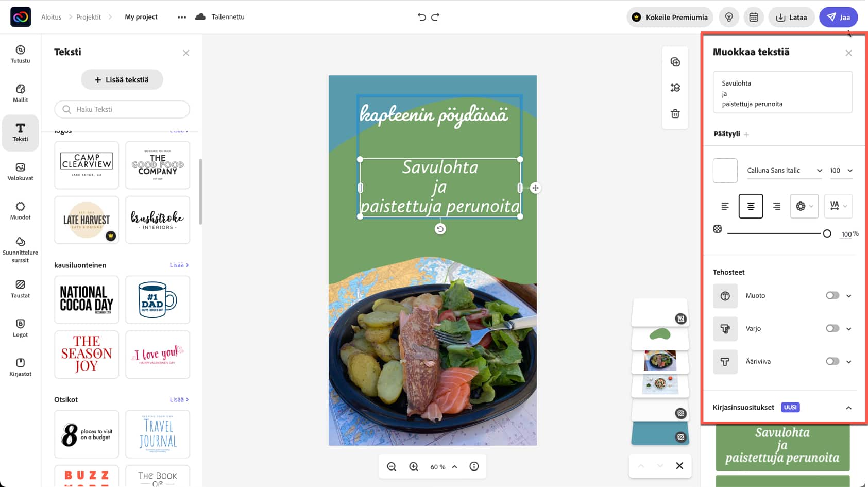Collapse the Kirjasinsuositukset section
This screenshot has width=868, height=487.
pos(848,408)
